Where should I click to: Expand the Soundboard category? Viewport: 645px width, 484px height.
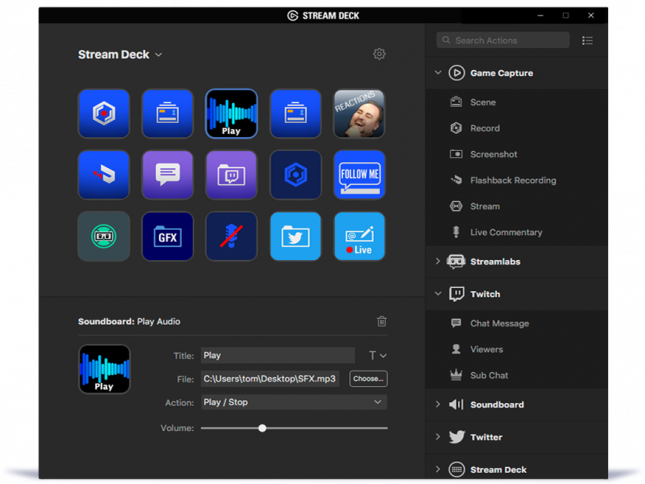point(438,405)
